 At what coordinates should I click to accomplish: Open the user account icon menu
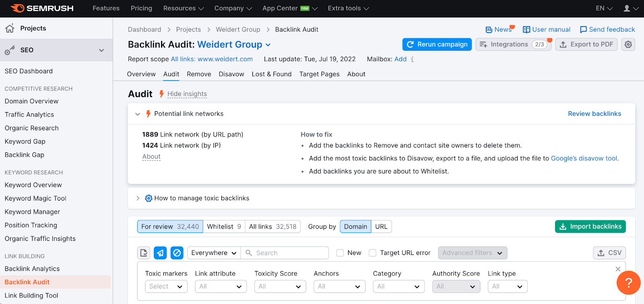coord(630,8)
